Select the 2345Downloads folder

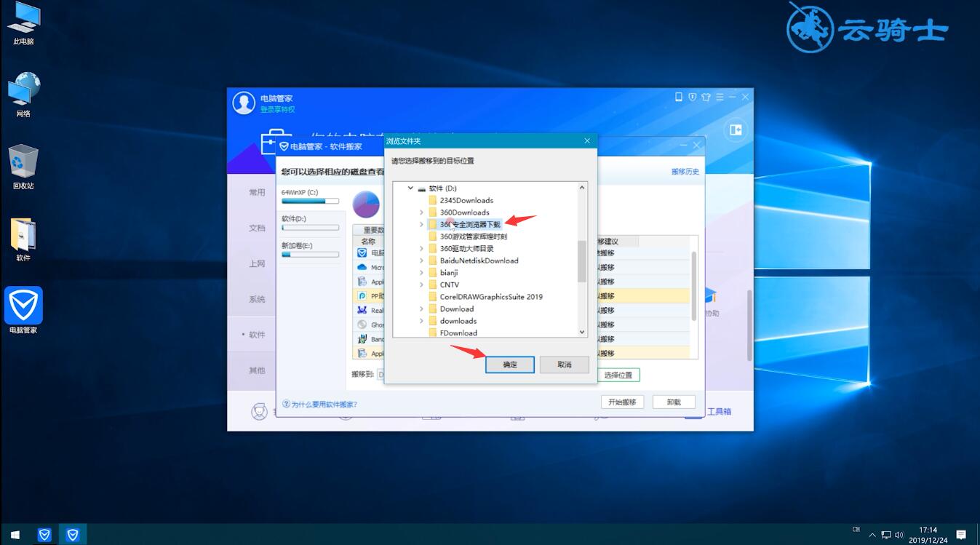(x=466, y=200)
